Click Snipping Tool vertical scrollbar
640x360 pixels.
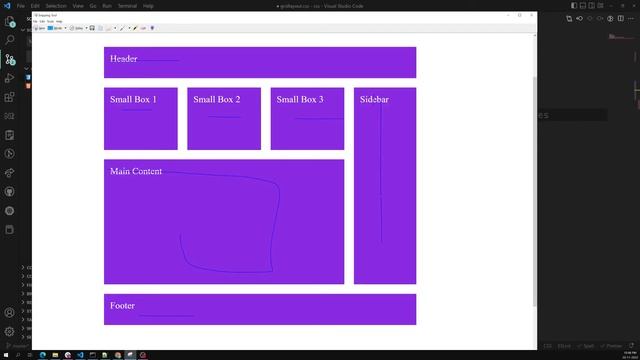(534, 191)
